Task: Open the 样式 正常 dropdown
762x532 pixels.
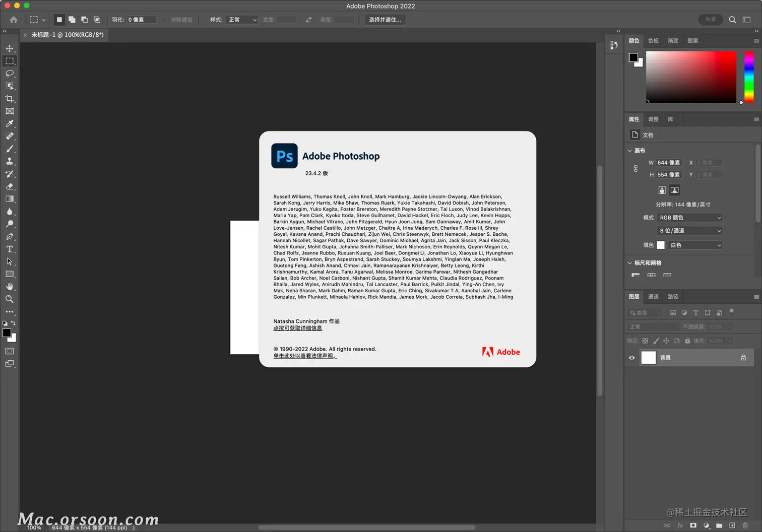Action: [242, 20]
